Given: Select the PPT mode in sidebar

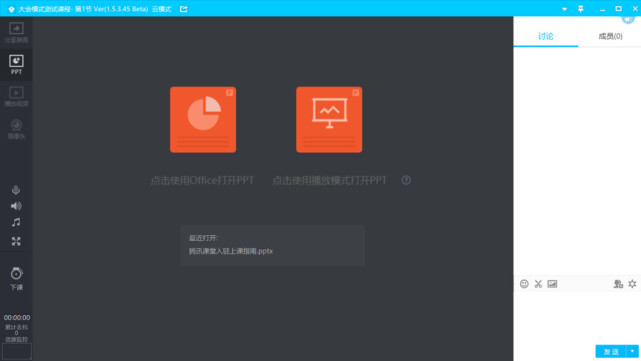Looking at the screenshot, I should (x=16, y=65).
